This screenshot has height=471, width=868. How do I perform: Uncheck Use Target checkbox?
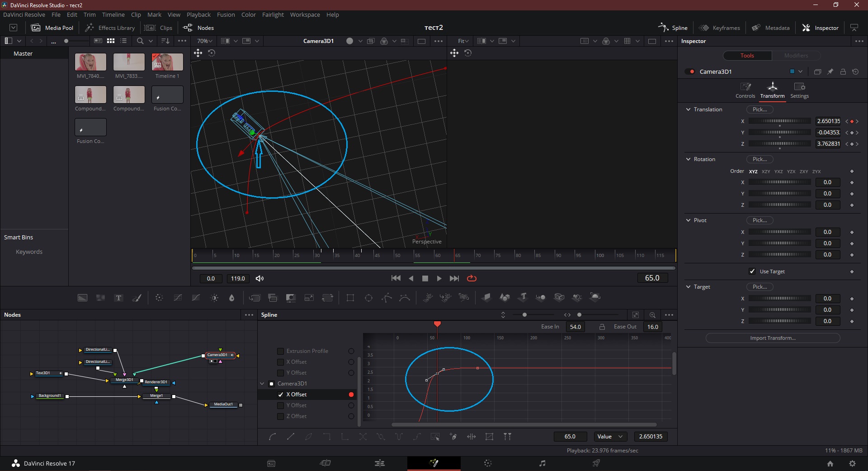[x=752, y=271]
